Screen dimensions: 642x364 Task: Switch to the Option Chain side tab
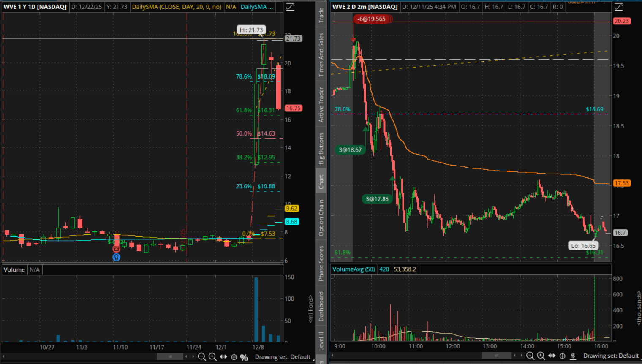pyautogui.click(x=321, y=218)
